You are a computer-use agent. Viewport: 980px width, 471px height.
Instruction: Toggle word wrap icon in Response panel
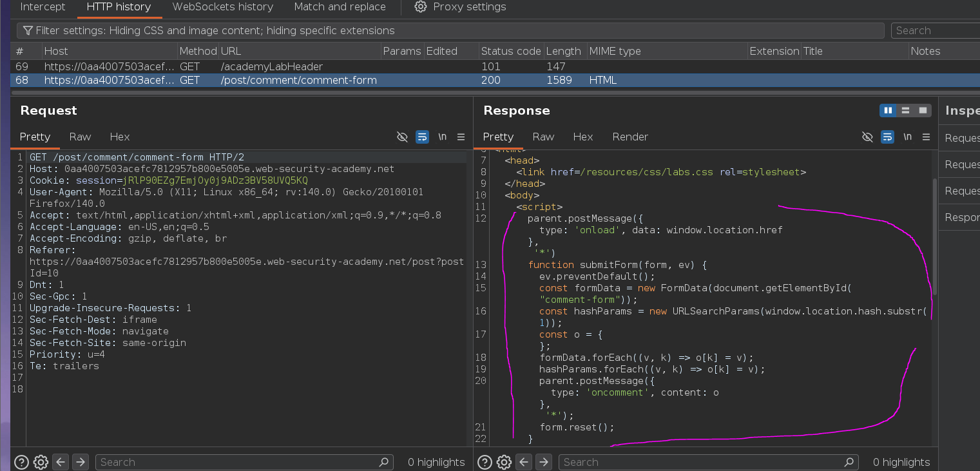(x=888, y=137)
